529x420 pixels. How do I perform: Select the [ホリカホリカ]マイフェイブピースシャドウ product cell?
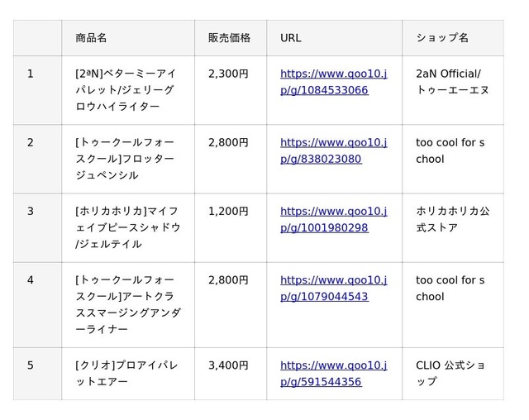point(124,227)
